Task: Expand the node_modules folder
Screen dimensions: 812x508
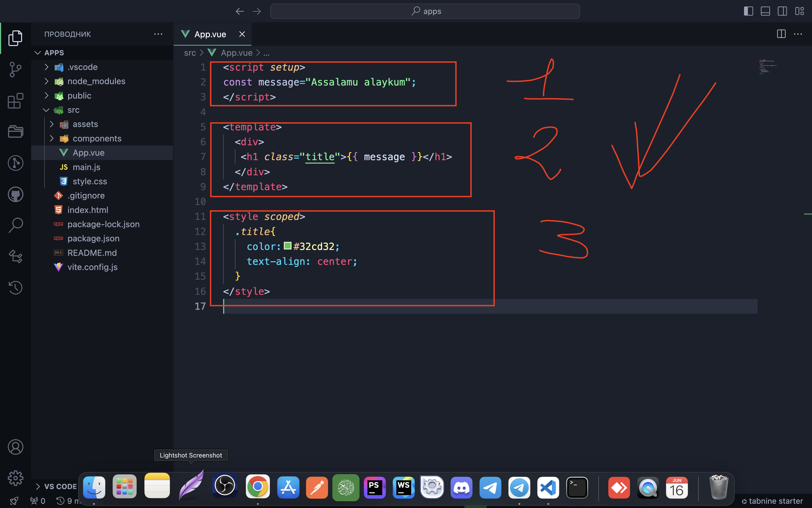Action: [x=96, y=81]
